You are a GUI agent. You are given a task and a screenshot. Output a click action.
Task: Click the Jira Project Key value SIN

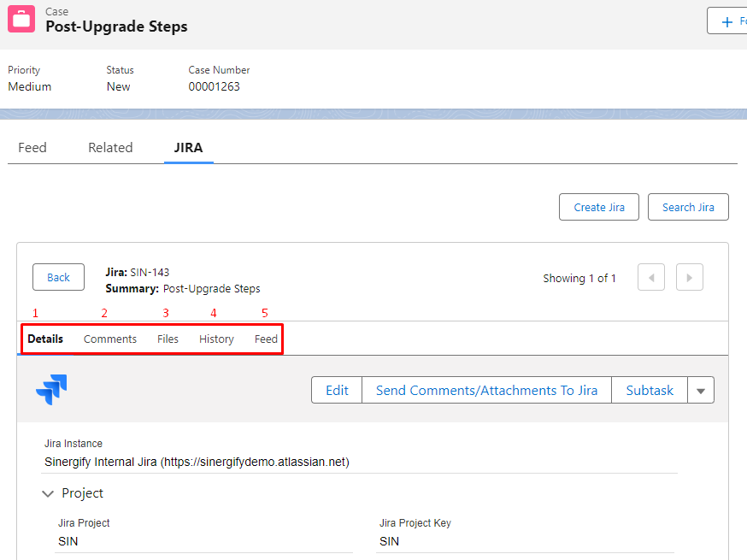389,541
